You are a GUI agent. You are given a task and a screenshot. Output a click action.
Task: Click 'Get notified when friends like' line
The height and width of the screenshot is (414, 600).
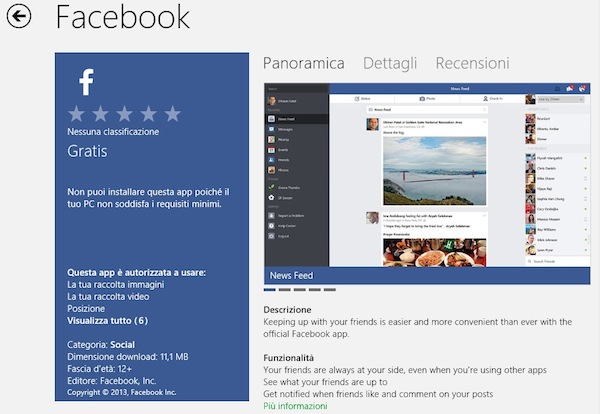(x=378, y=394)
